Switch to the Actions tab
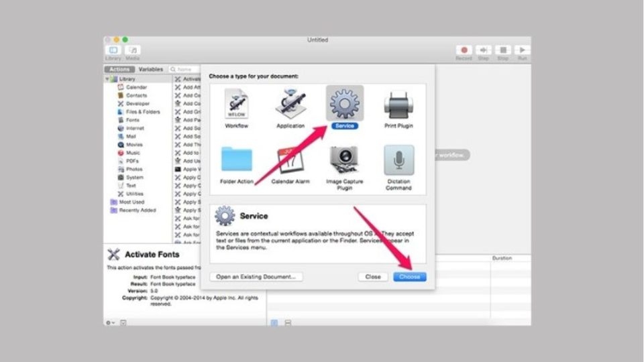The image size is (644, 362). tap(119, 69)
